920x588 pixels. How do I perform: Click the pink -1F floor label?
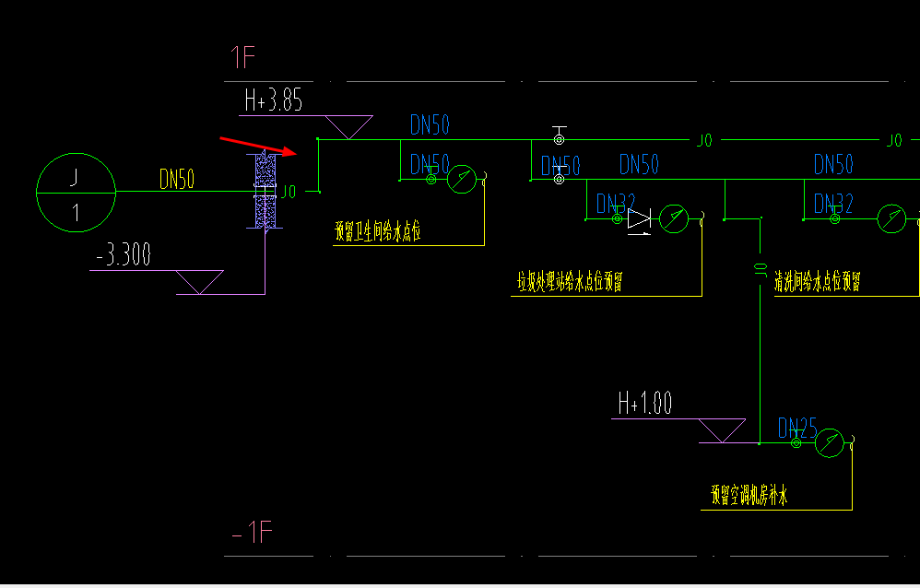click(253, 533)
